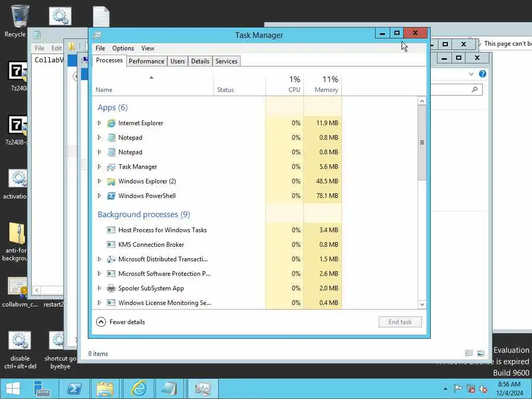The image size is (532, 399).
Task: Click the Windows License Monitoring icon
Action: pyautogui.click(x=111, y=303)
